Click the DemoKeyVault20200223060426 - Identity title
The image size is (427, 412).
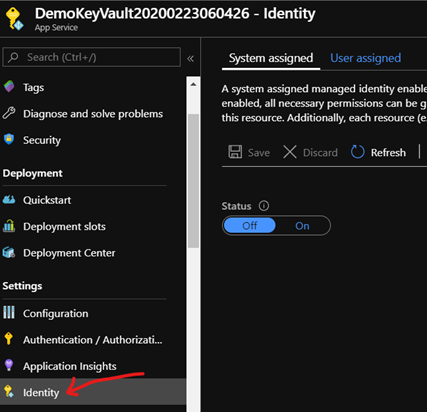click(175, 13)
